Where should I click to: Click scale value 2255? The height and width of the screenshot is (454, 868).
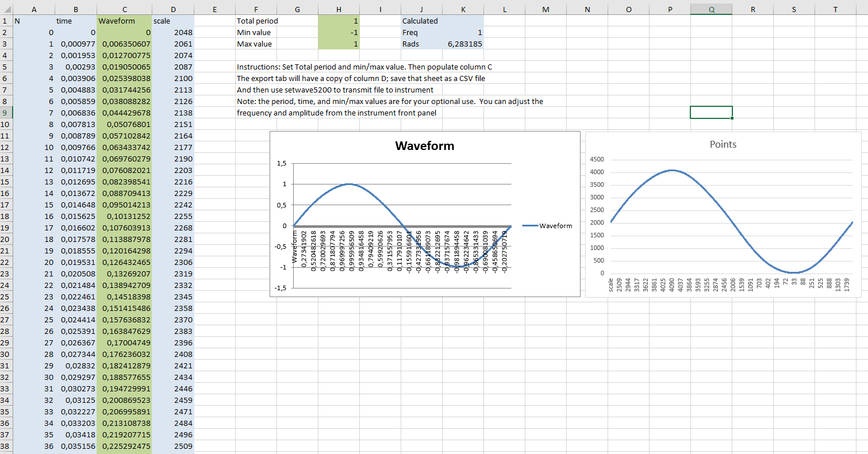(173, 216)
